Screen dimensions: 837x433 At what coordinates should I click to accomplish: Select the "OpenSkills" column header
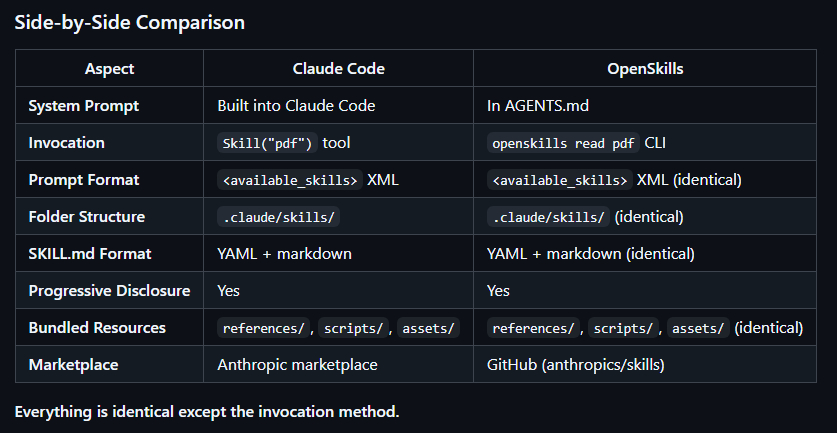coord(645,68)
